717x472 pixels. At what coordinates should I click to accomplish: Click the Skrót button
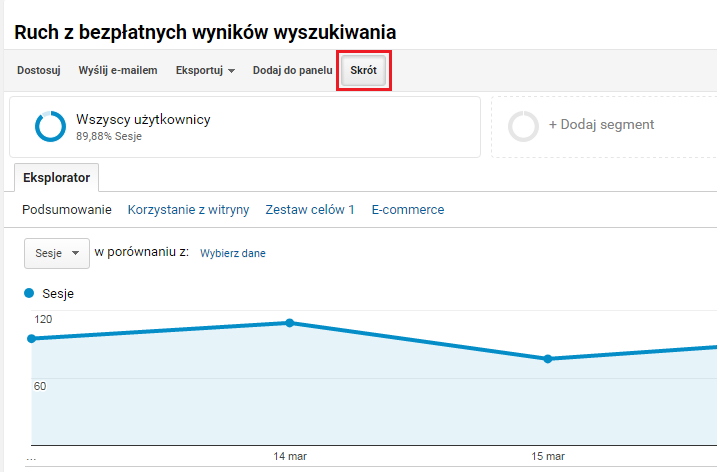coord(364,70)
